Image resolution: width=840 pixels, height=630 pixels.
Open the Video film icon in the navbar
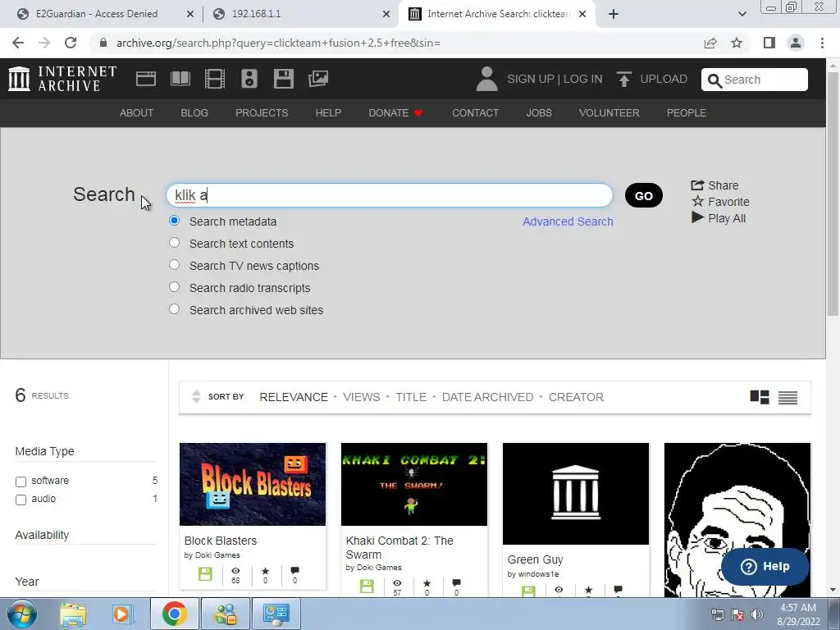[215, 79]
